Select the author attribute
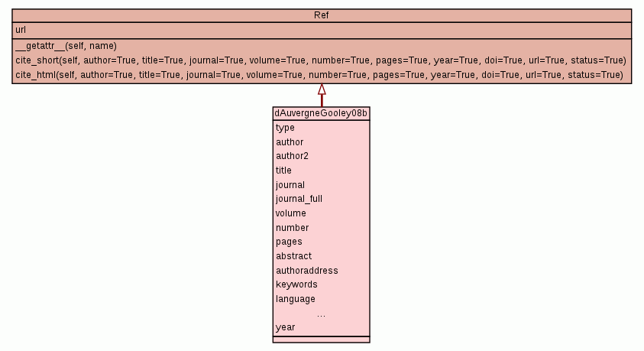The width and height of the screenshot is (644, 351). coord(290,142)
